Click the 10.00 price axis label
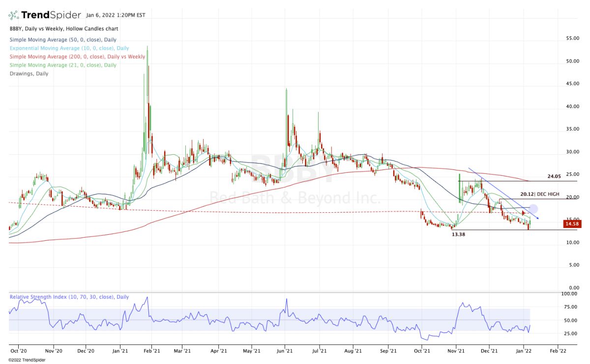The height and width of the screenshot is (364, 590). click(574, 242)
